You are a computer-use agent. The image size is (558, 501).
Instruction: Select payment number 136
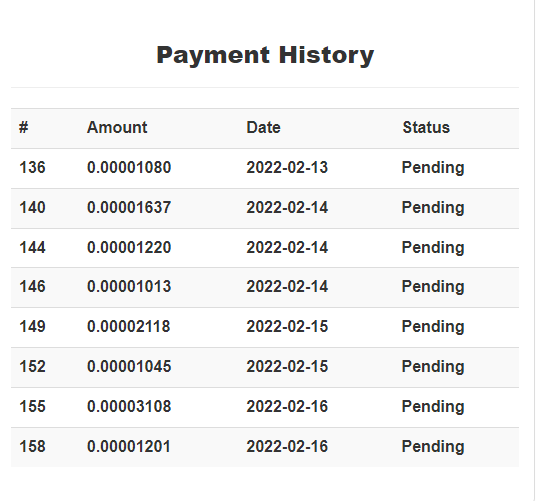32,167
